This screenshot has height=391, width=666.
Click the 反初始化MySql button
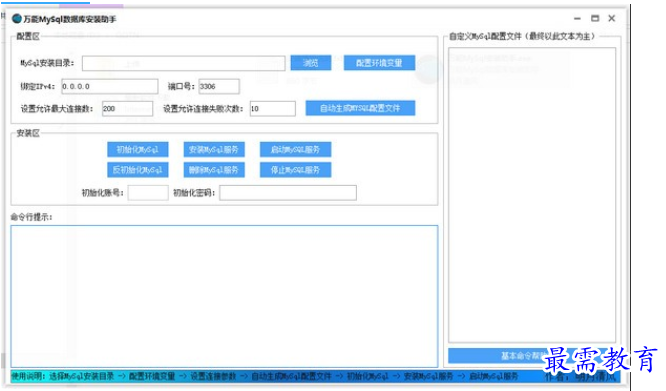(x=138, y=170)
